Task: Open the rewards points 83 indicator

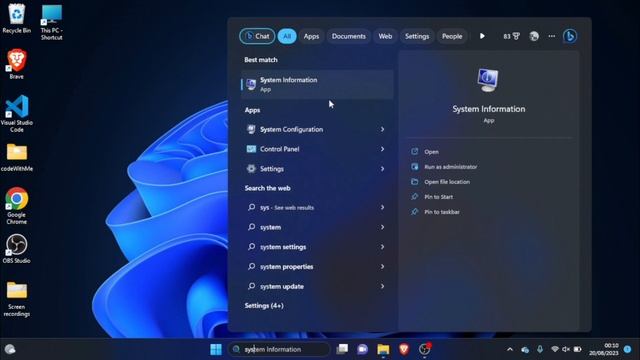Action: coord(511,36)
